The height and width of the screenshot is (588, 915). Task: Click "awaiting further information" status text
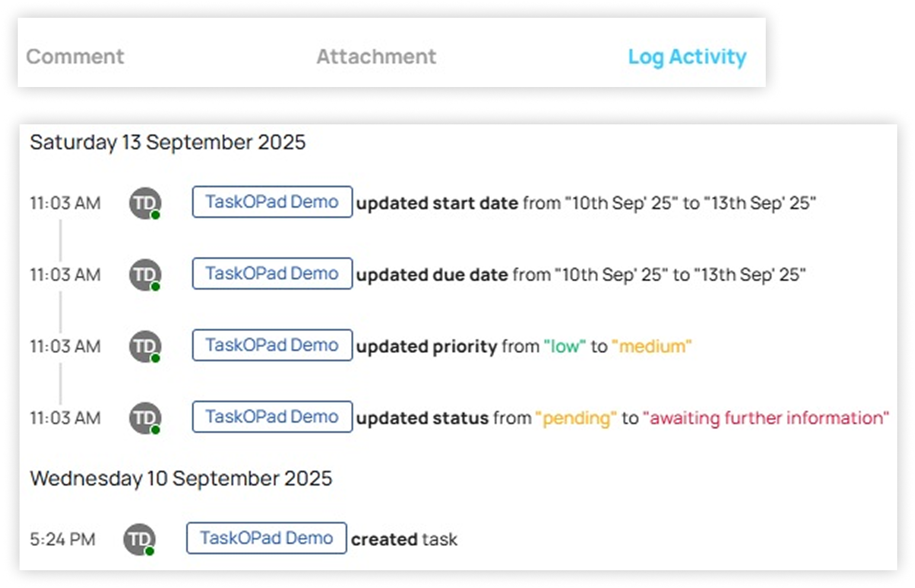tap(766, 418)
